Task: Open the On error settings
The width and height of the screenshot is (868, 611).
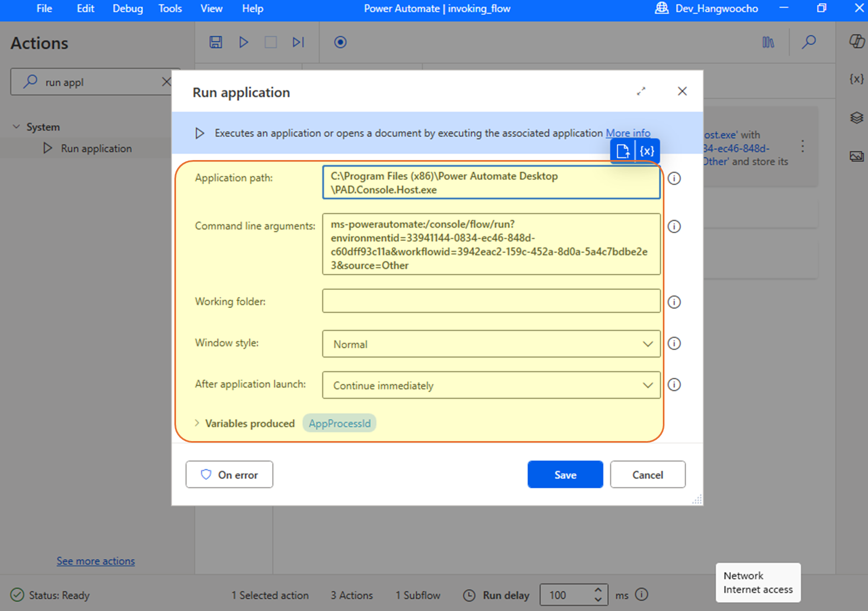Action: click(x=229, y=474)
